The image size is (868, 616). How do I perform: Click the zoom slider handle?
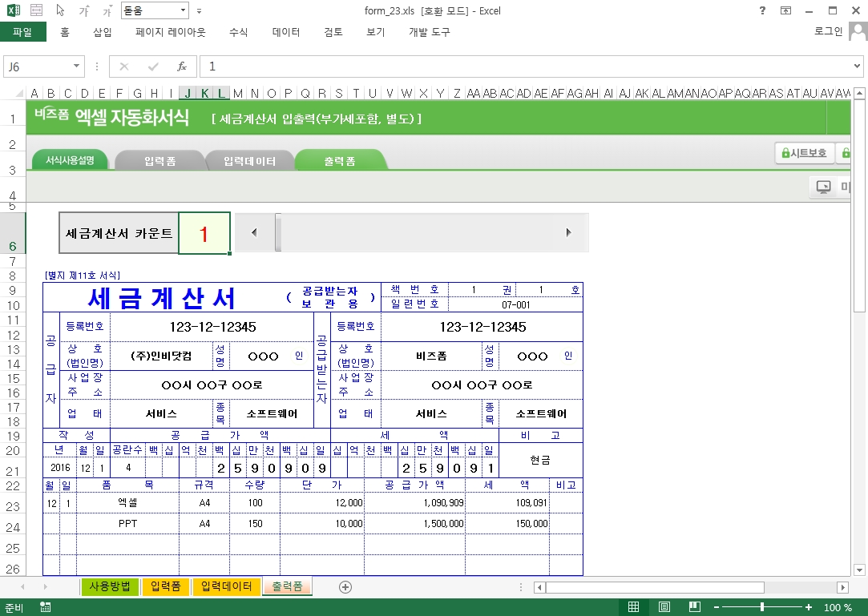click(761, 607)
